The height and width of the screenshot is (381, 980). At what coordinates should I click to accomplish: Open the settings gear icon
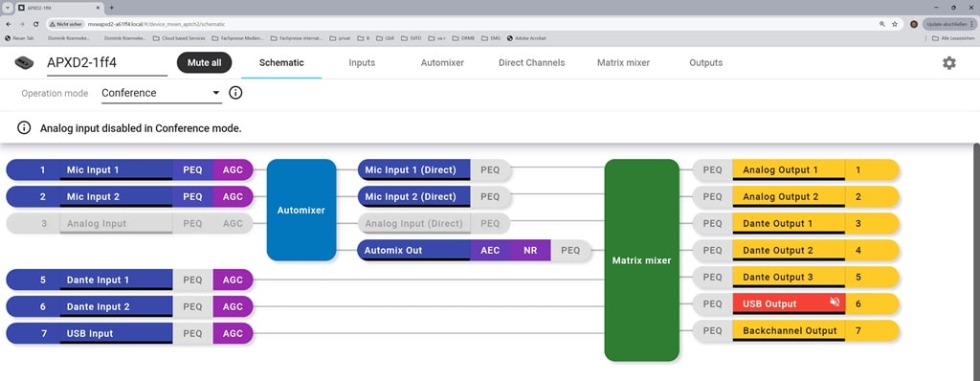pos(948,62)
